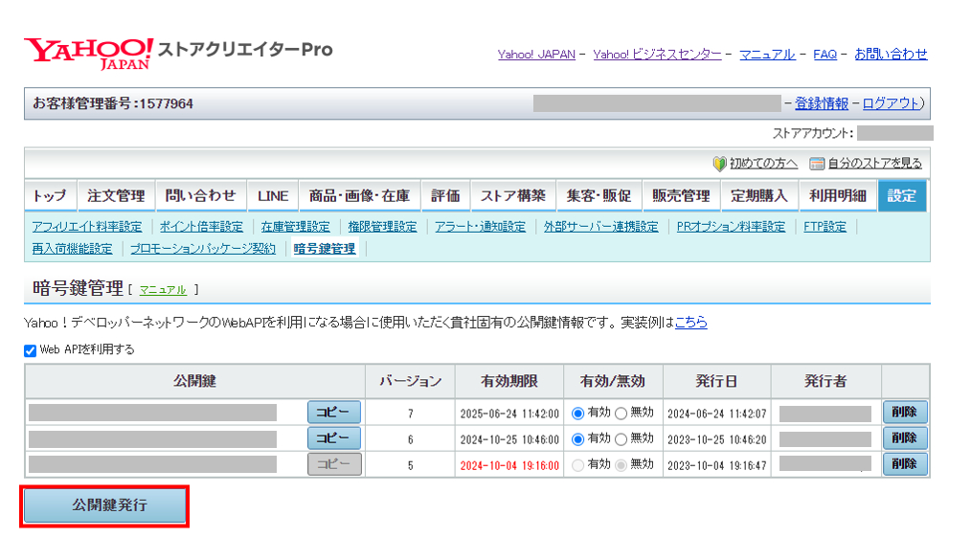
Task: Switch to the LINE tab
Action: point(273,196)
